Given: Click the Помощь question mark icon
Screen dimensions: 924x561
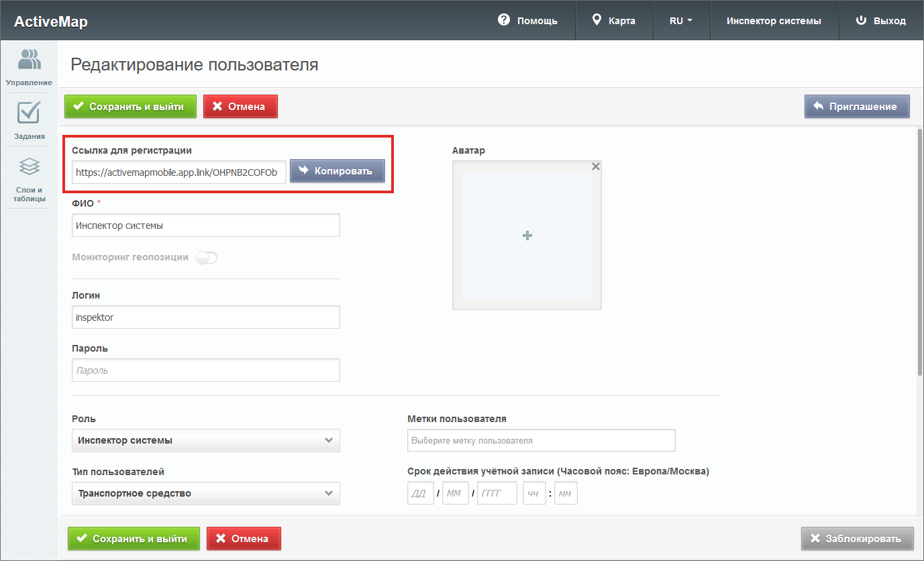Looking at the screenshot, I should (504, 20).
